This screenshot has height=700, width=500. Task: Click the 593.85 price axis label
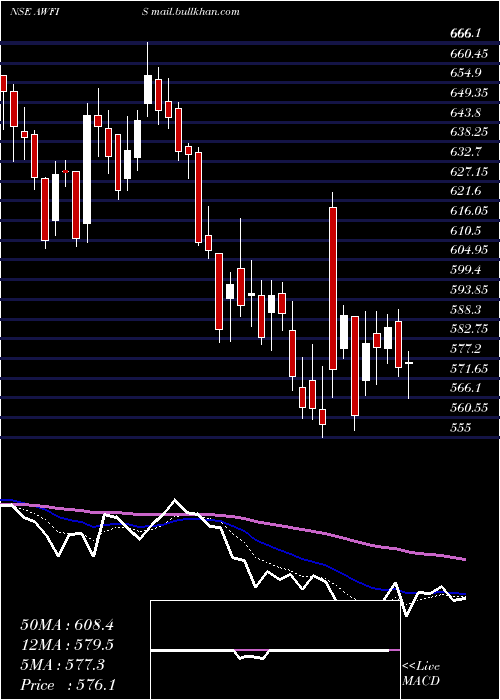point(469,290)
